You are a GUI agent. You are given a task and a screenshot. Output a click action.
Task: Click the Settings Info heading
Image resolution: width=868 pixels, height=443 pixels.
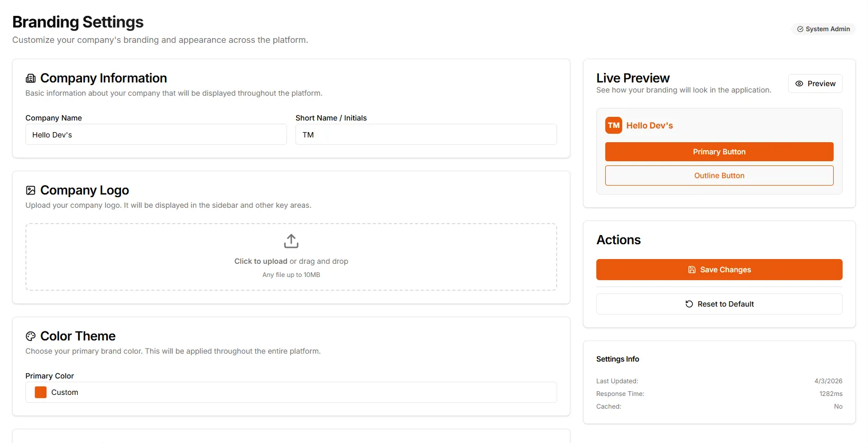pyautogui.click(x=617, y=359)
